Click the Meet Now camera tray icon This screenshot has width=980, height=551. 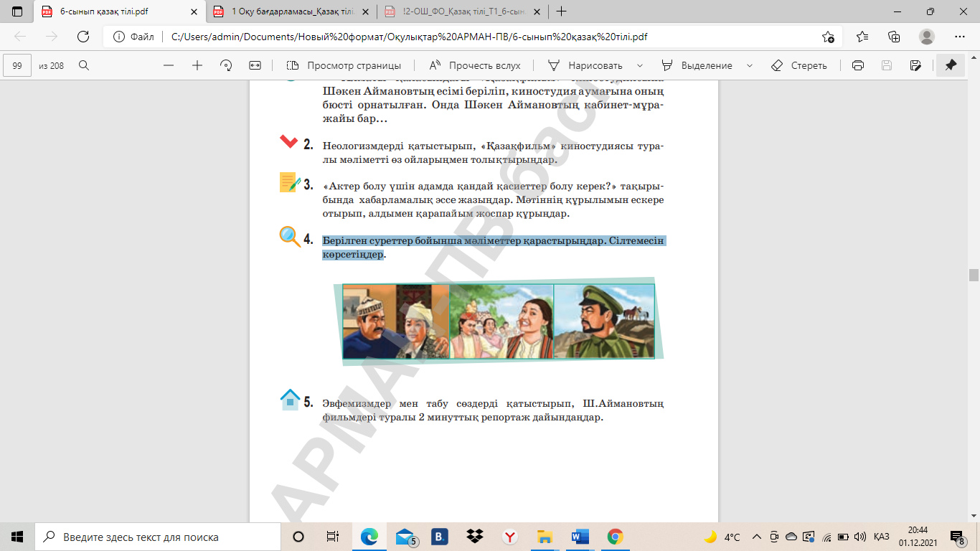click(x=774, y=537)
